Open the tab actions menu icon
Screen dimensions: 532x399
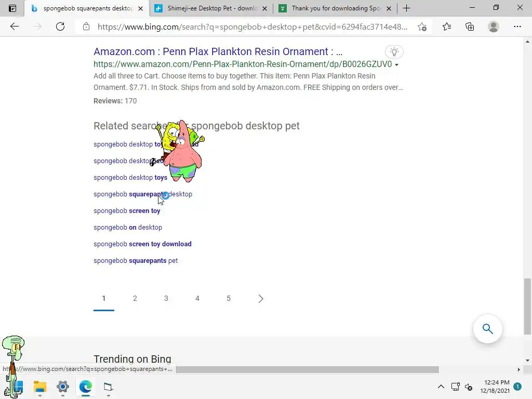[12, 8]
